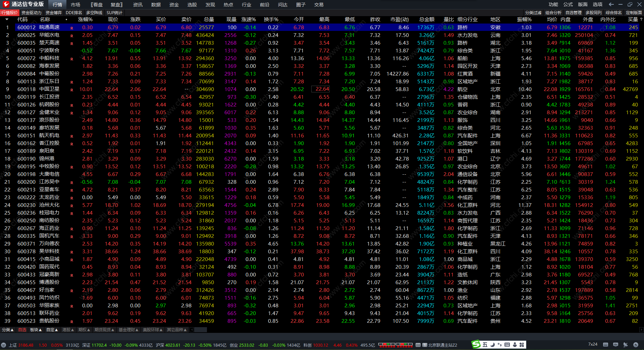
Task: Click the 组合分析 button
Action: pos(553,13)
